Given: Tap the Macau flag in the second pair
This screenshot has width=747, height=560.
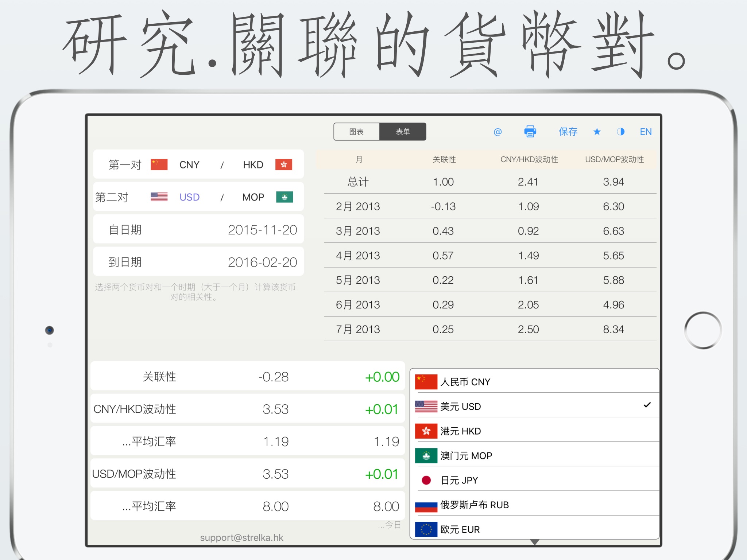Looking at the screenshot, I should (x=285, y=197).
